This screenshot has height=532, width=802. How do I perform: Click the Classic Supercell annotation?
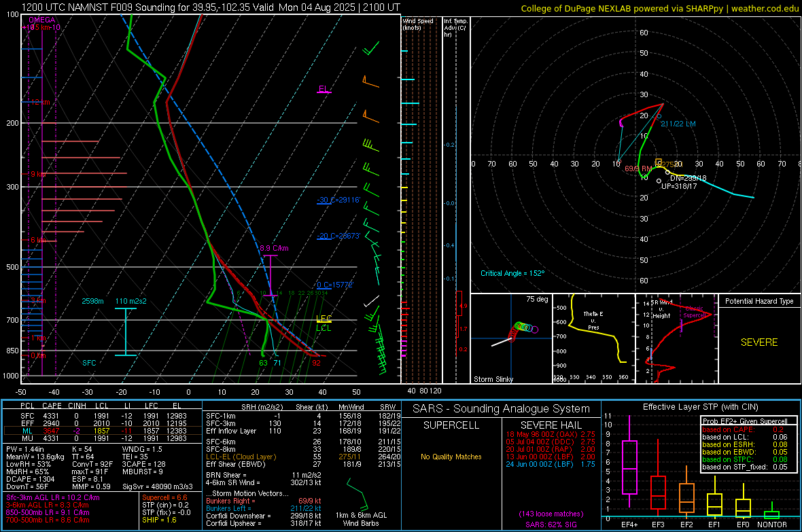pyautogui.click(x=695, y=312)
